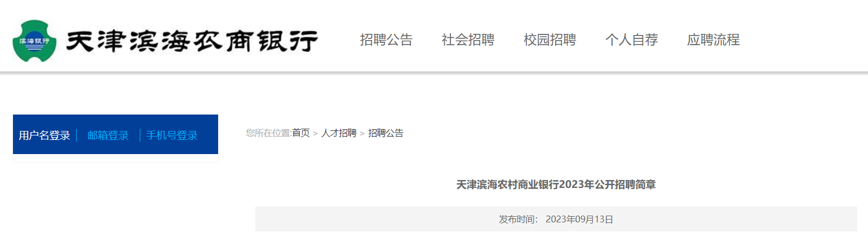Click the 招聘公告 breadcrumb link
Screen dimensions: 868x241
pyautogui.click(x=386, y=133)
